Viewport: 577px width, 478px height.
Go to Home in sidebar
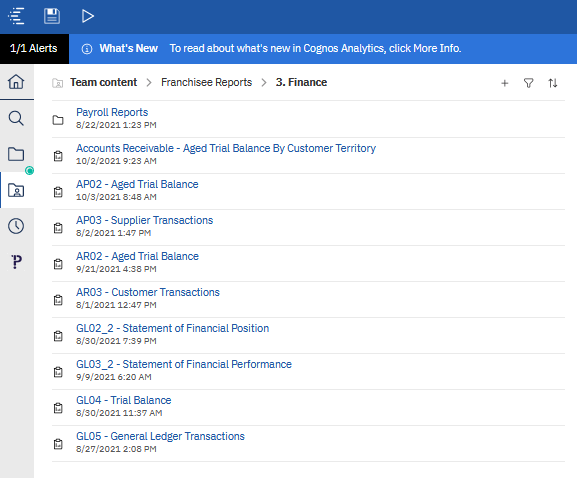pyautogui.click(x=16, y=82)
